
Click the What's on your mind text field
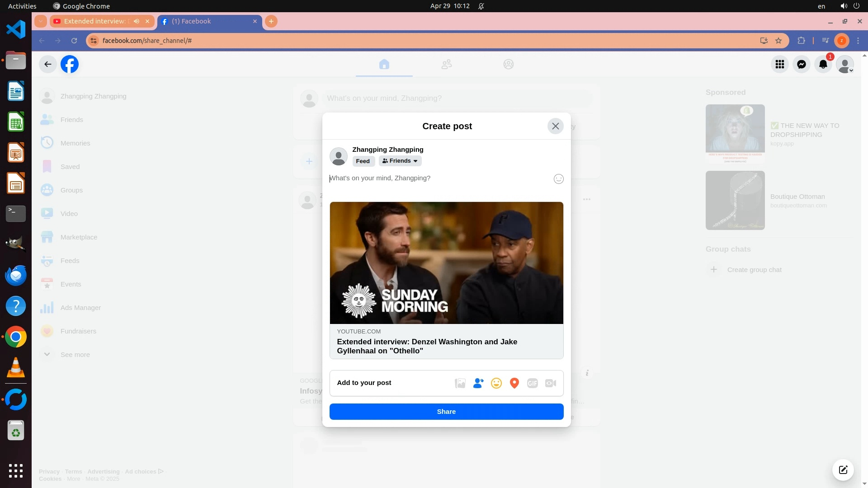pos(434,178)
